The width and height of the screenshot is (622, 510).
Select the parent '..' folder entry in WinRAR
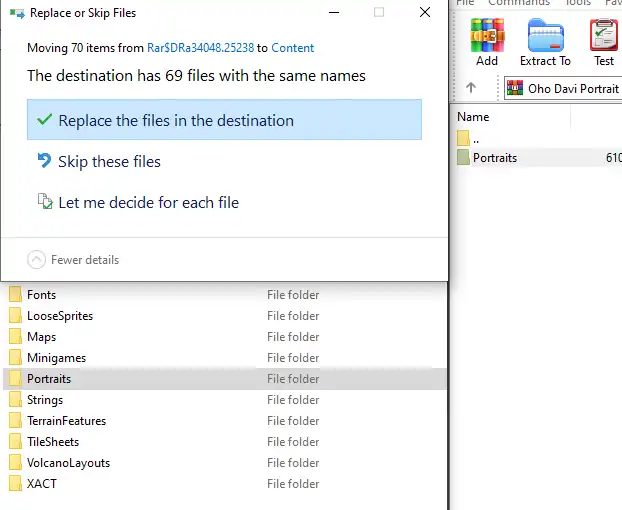click(474, 138)
